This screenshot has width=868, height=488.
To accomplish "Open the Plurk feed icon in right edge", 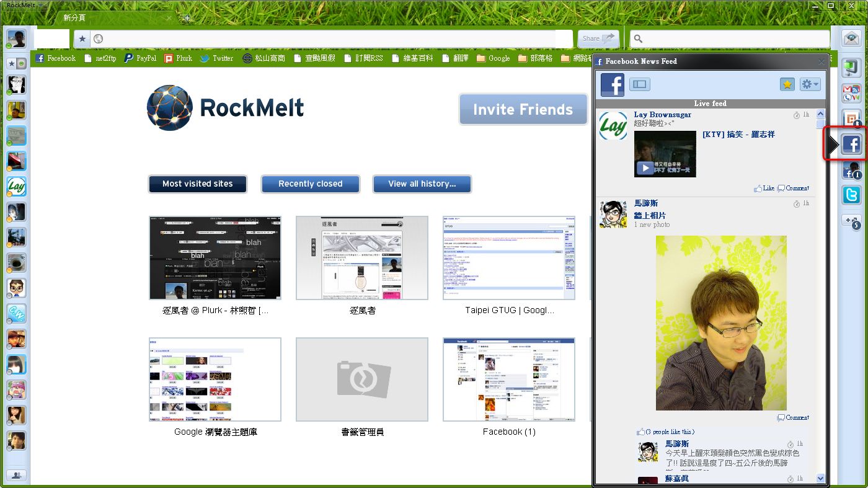I will tap(852, 118).
